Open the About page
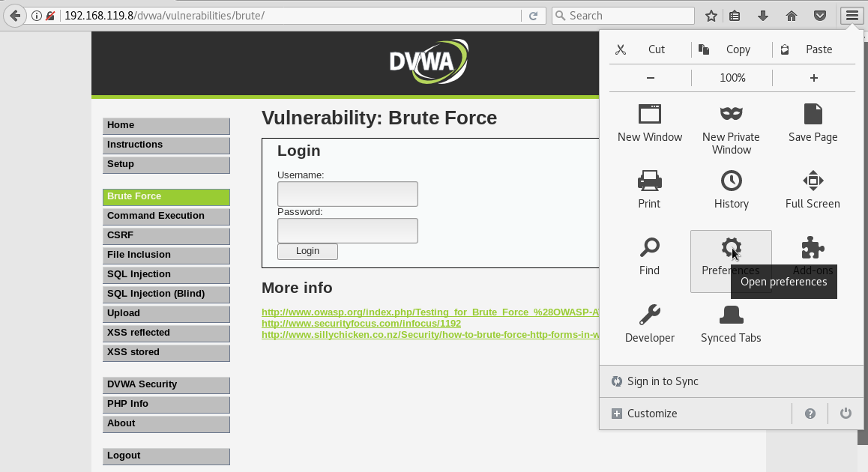Screen dimensions: 868x472 166,423
